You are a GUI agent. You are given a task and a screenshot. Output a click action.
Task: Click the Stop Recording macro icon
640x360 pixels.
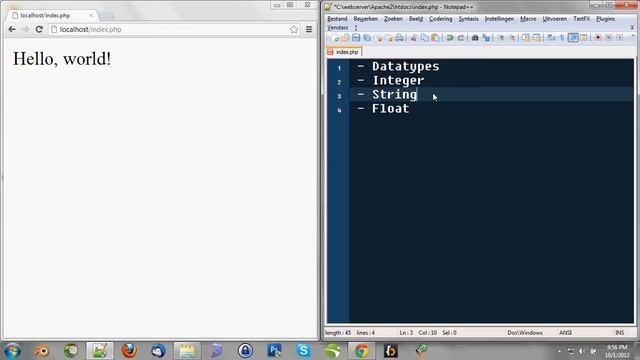[609, 38]
